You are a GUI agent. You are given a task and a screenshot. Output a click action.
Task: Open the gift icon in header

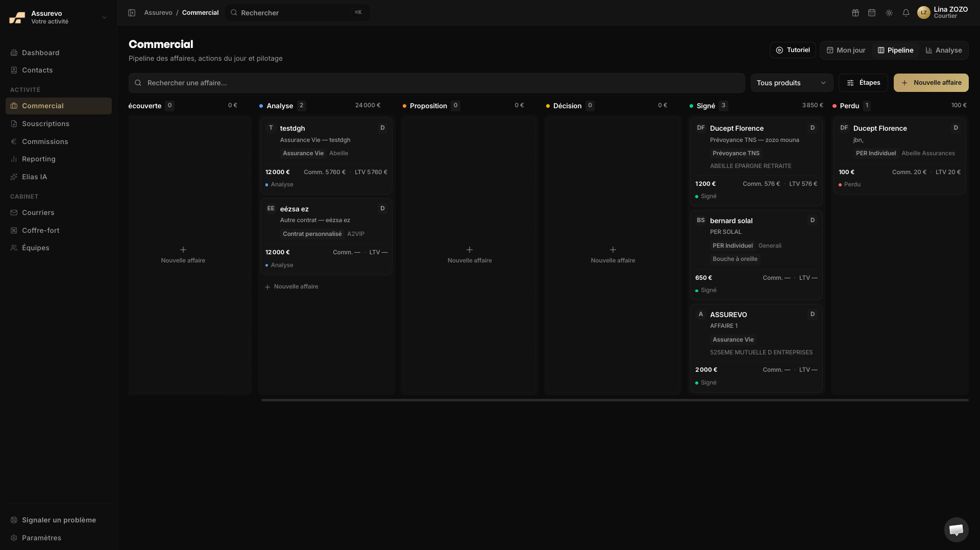coord(855,13)
